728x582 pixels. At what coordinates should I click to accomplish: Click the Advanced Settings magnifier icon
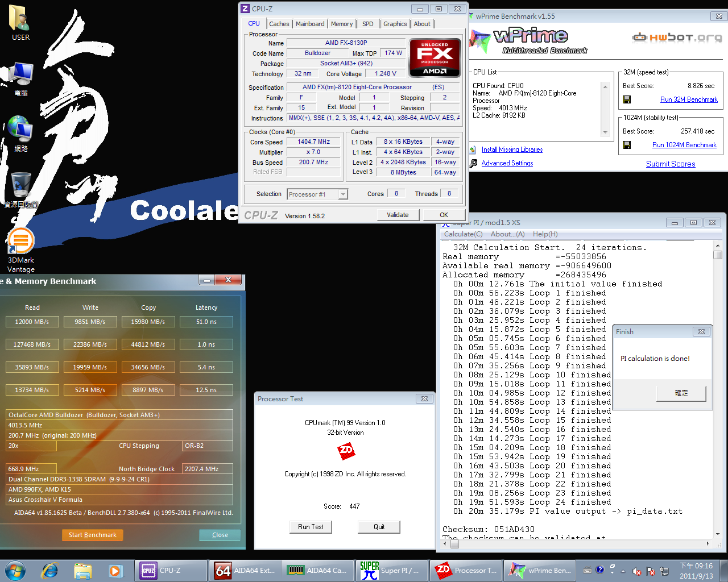pyautogui.click(x=474, y=164)
